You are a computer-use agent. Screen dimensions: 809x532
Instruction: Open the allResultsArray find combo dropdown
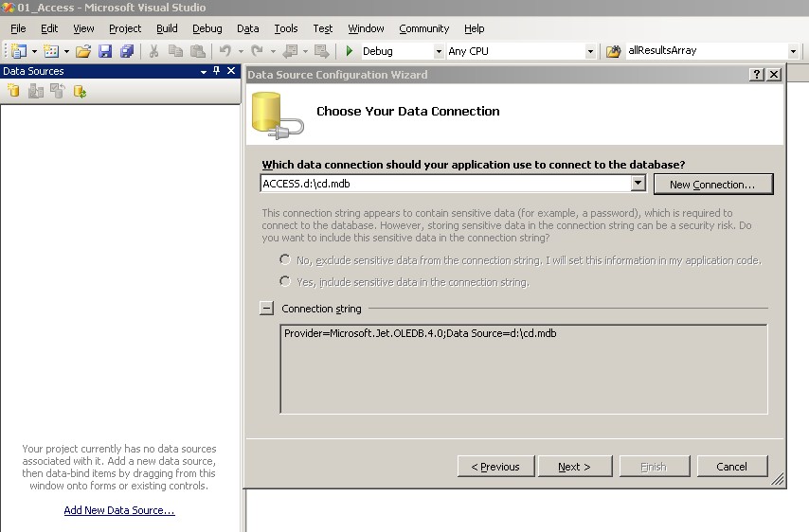click(x=793, y=51)
